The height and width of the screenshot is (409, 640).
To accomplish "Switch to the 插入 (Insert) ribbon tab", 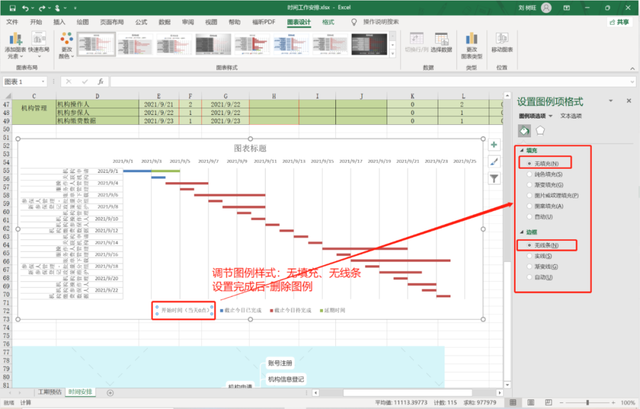I will click(x=59, y=22).
